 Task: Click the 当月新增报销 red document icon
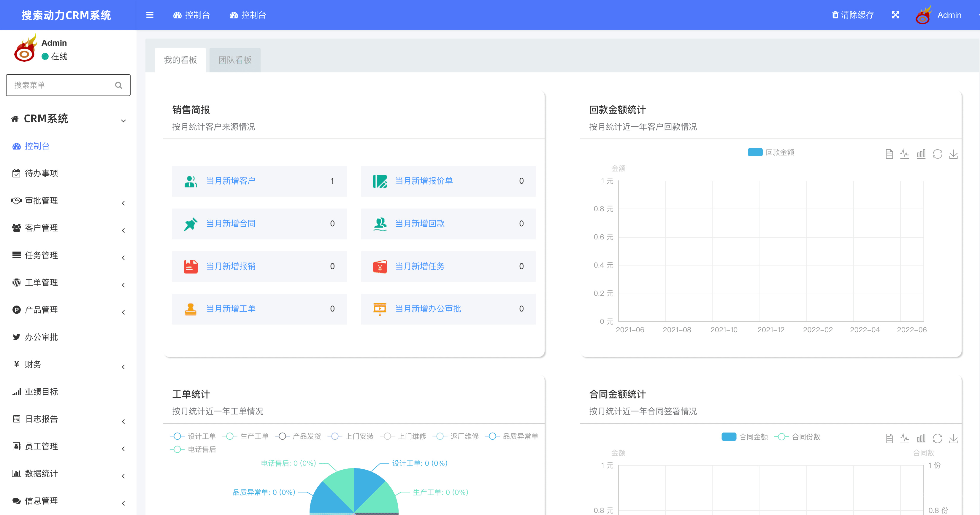[191, 266]
